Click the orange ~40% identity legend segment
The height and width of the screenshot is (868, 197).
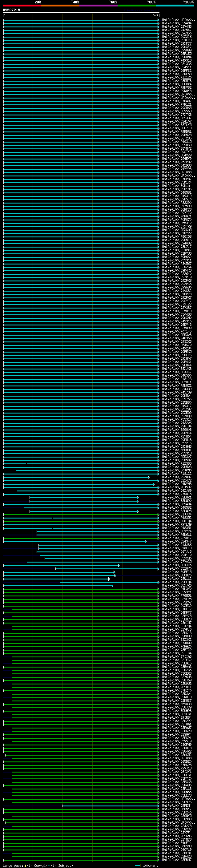[x=60, y=6]
